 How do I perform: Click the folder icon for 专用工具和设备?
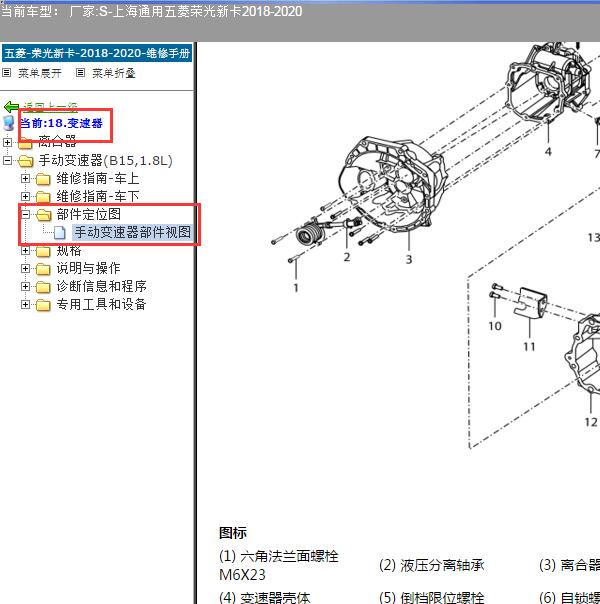click(x=43, y=305)
